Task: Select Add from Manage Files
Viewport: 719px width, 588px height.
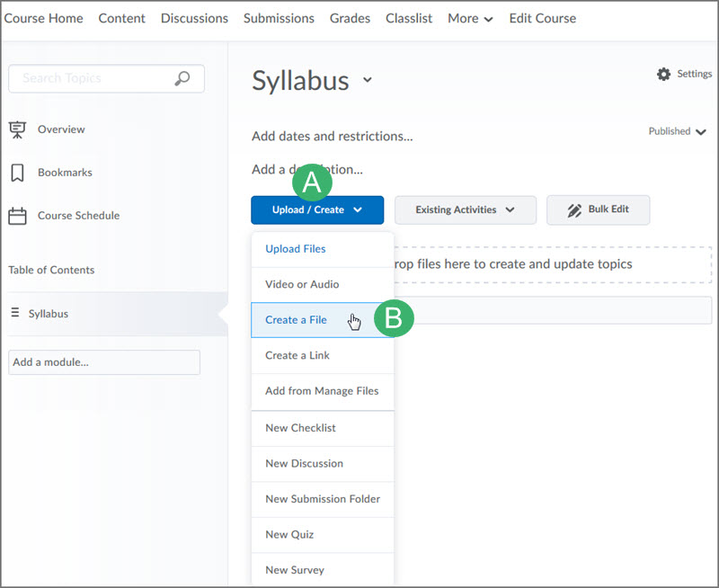Action: point(323,391)
